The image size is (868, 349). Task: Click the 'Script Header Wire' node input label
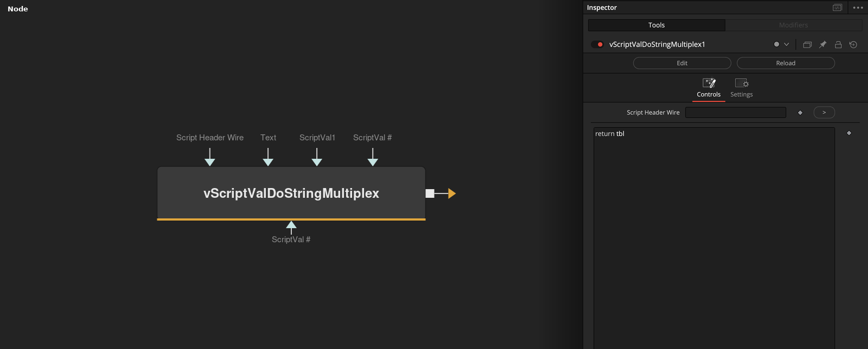coord(210,138)
